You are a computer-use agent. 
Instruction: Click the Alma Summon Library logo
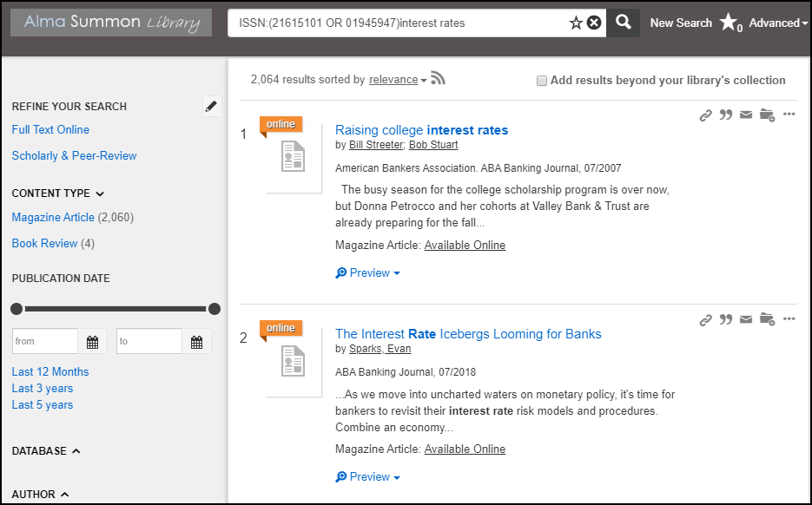pyautogui.click(x=111, y=23)
